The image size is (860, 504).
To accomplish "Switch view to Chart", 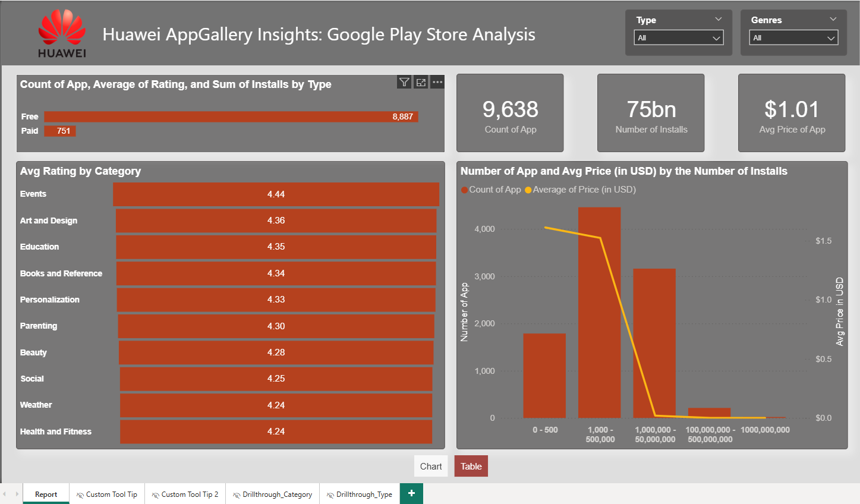I will (431, 467).
